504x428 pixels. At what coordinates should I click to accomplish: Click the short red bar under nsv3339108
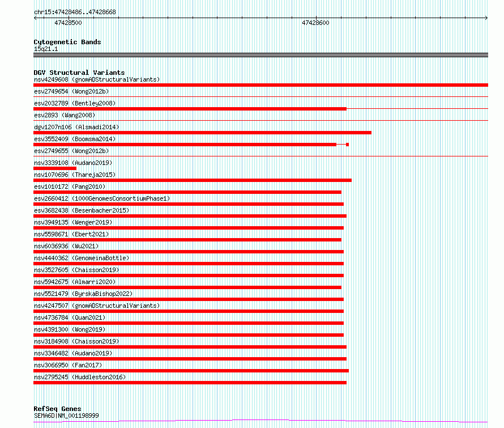55,168
